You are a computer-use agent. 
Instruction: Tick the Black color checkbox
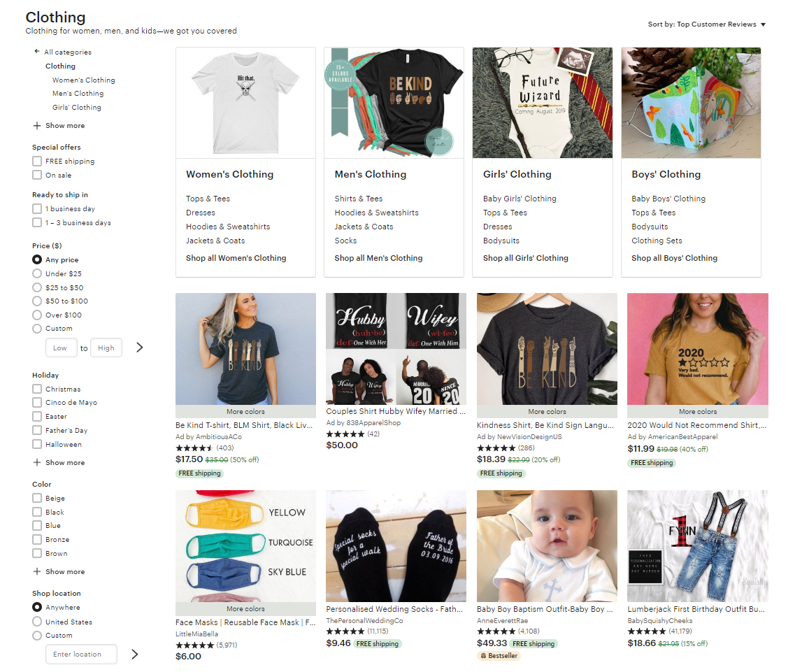click(37, 512)
